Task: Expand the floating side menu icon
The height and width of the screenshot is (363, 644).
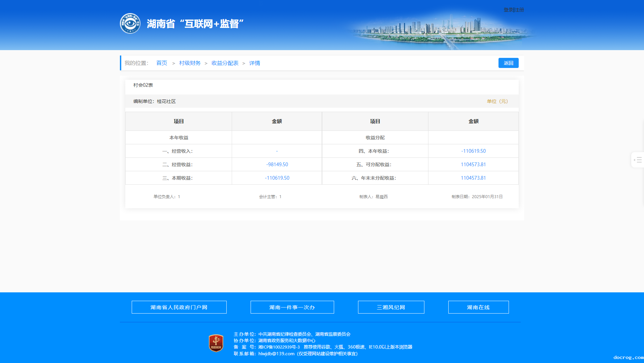Action: [638, 160]
